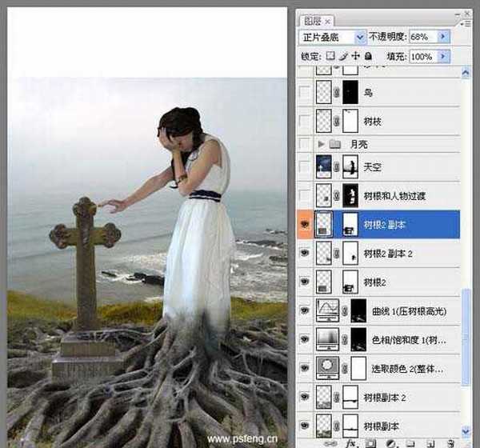Click the lock position move icon
480x448 pixels.
click(x=354, y=57)
